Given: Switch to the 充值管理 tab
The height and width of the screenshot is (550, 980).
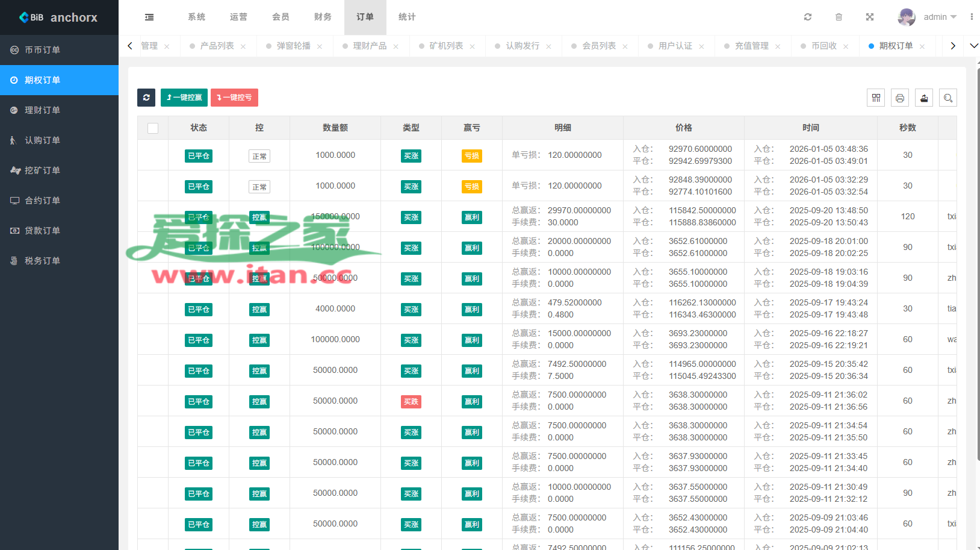Looking at the screenshot, I should (x=751, y=46).
